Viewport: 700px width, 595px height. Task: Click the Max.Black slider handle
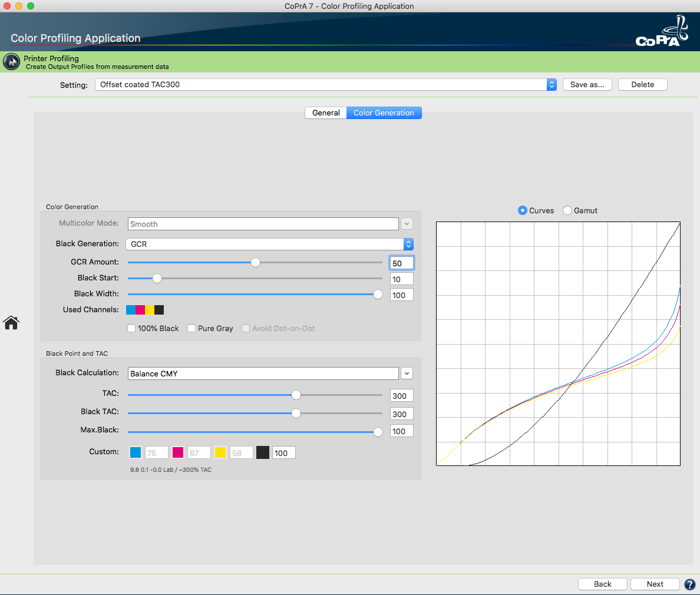378,432
